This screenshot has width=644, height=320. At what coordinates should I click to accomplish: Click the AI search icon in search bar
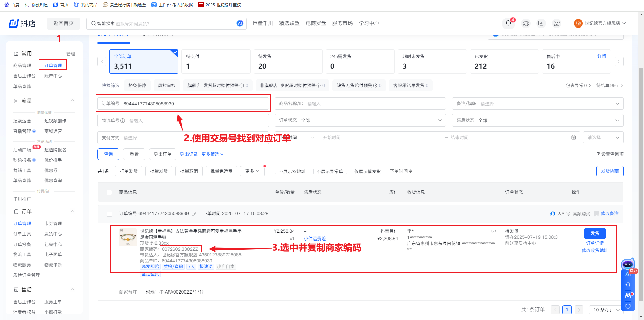click(239, 23)
